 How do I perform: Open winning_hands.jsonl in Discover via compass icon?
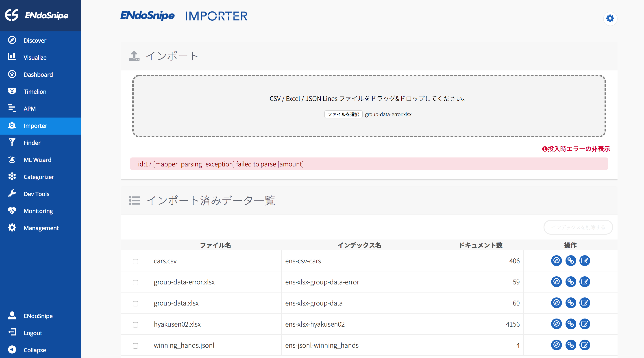556,345
